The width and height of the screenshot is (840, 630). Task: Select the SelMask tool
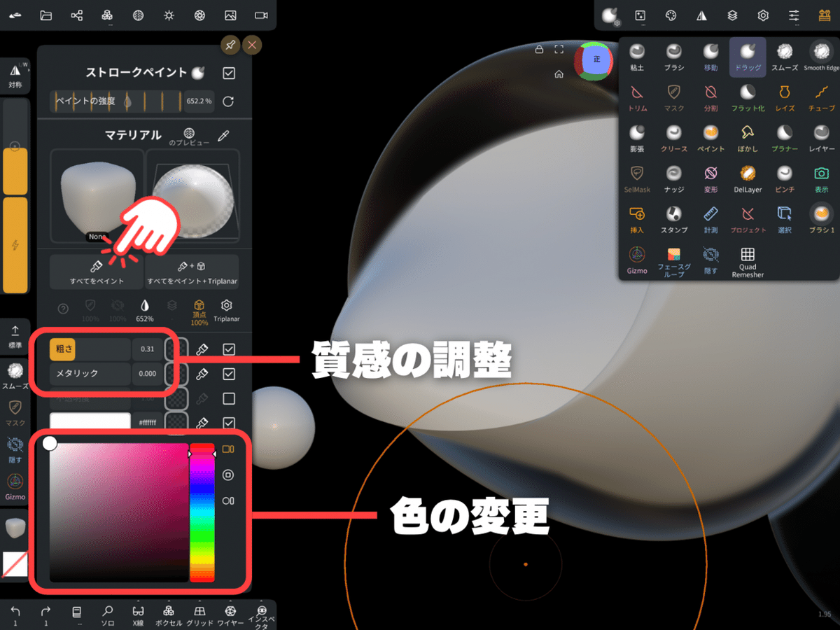[x=637, y=178]
